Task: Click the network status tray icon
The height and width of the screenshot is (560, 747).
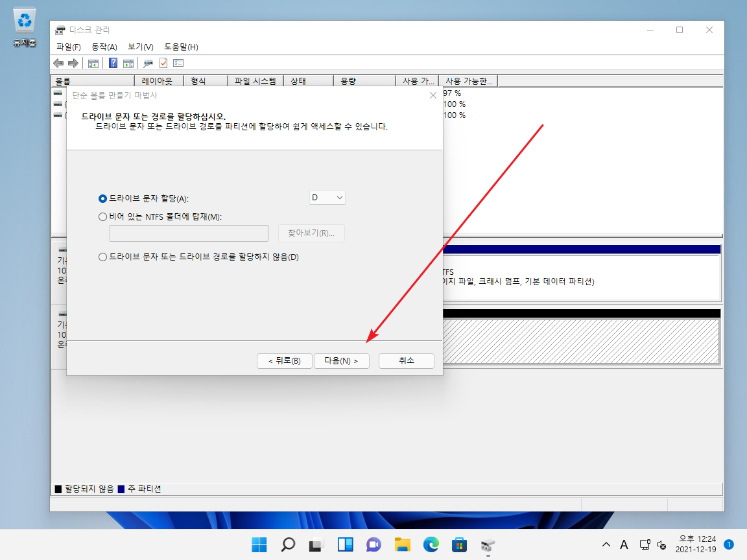Action: pos(645,544)
